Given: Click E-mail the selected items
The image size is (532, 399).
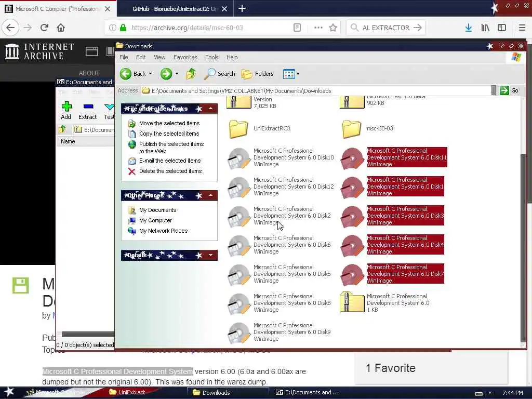Looking at the screenshot, I should click(x=170, y=161).
